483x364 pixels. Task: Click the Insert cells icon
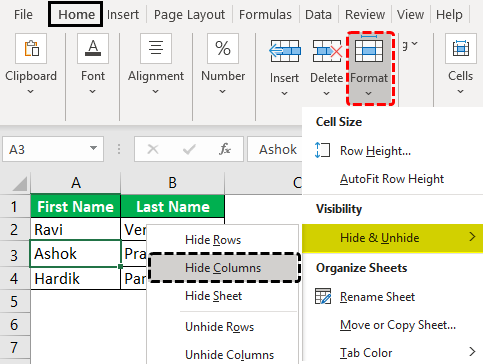click(x=285, y=51)
